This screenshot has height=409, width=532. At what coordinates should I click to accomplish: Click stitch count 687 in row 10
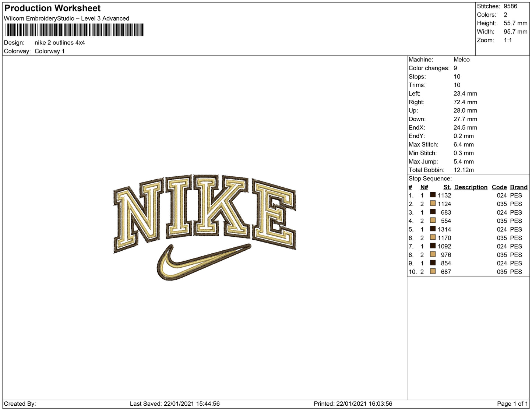(x=446, y=272)
